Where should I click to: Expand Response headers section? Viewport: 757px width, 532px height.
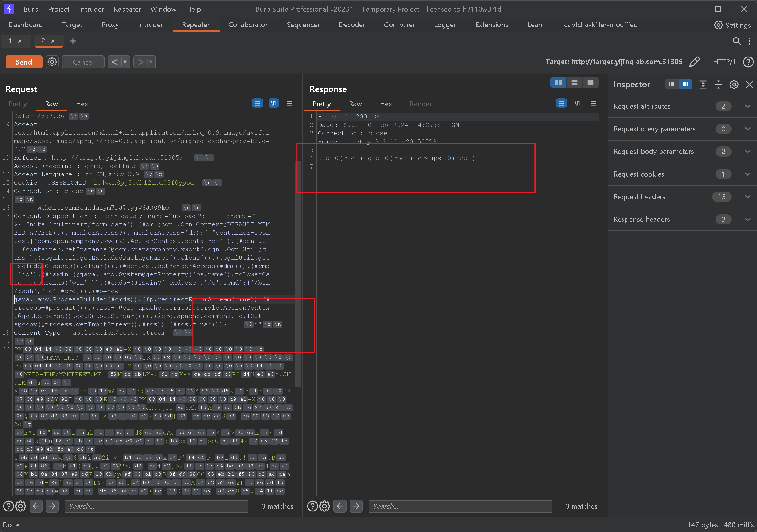pyautogui.click(x=747, y=219)
